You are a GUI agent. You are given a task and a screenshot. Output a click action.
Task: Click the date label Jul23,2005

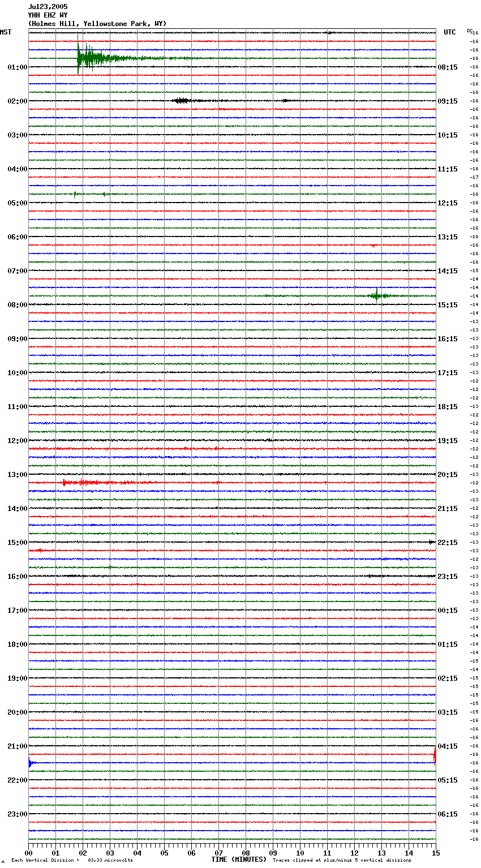[48, 7]
